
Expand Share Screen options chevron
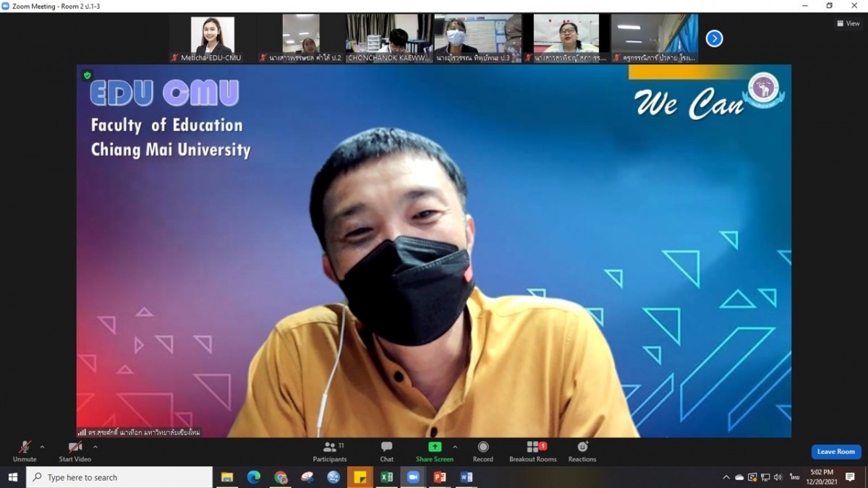pos(455,447)
